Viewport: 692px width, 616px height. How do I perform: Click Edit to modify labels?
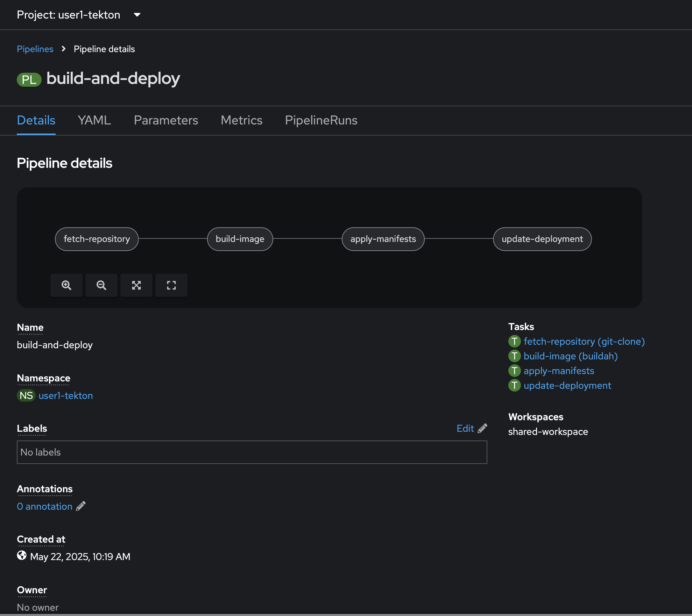pyautogui.click(x=465, y=428)
